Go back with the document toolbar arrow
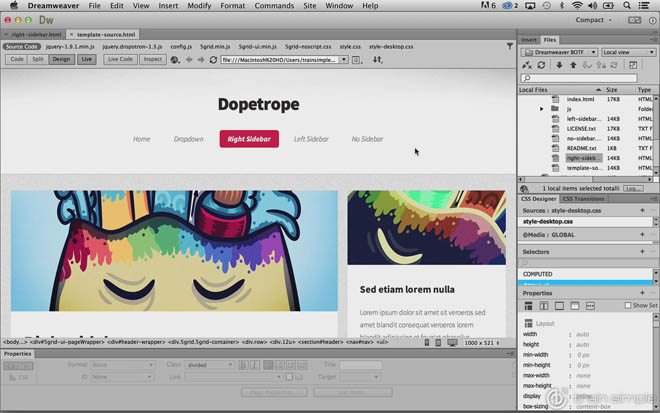 coord(189,60)
